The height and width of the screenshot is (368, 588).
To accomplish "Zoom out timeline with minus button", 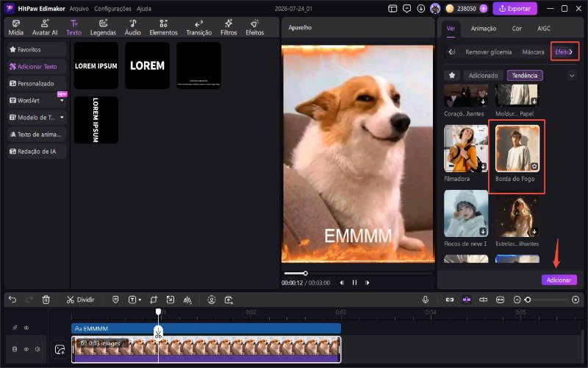I will (x=517, y=300).
